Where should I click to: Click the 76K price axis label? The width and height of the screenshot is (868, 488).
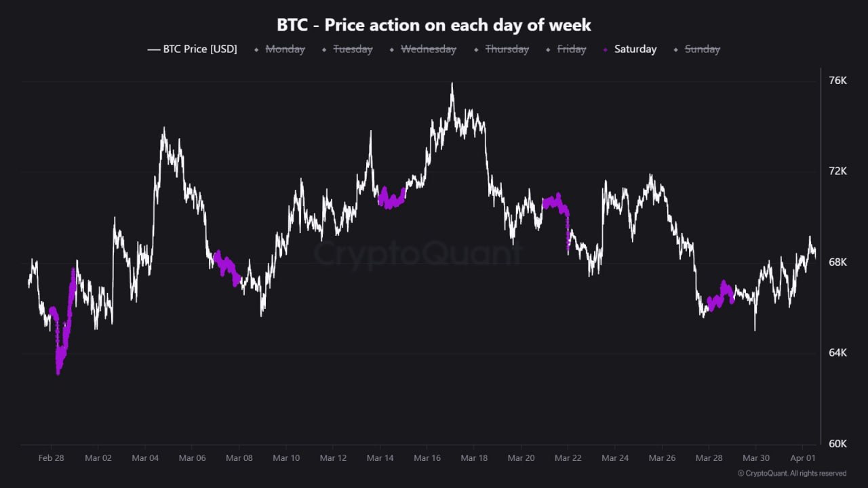(x=838, y=81)
